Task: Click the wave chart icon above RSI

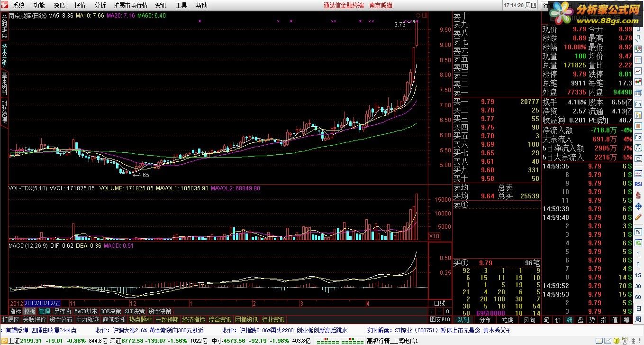Action: tap(638, 174)
